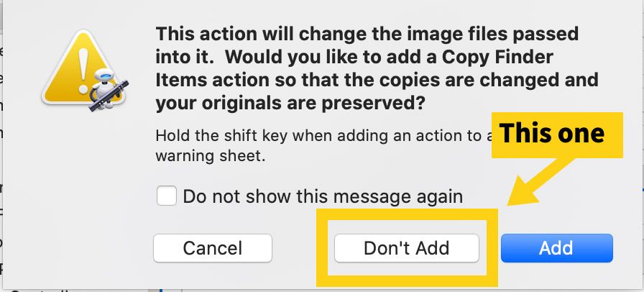The image size is (644, 292).
Task: Click the 'Do not show this message again' label
Action: tap(323, 196)
